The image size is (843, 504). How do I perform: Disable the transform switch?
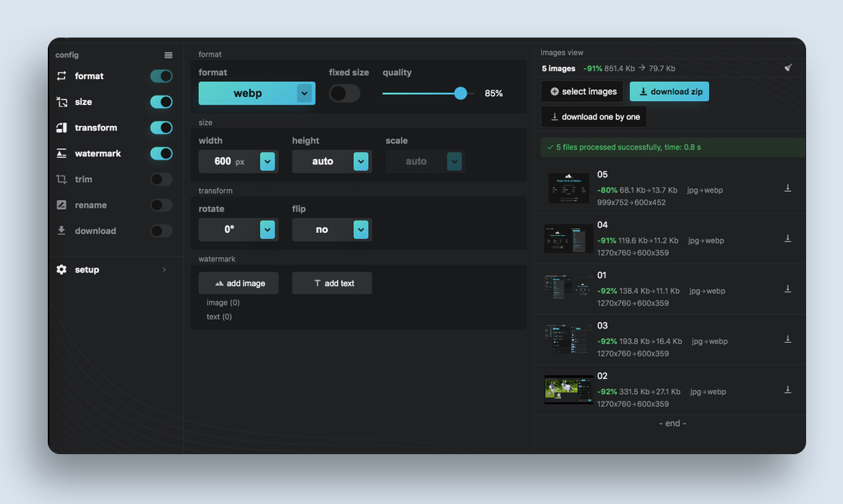[161, 128]
